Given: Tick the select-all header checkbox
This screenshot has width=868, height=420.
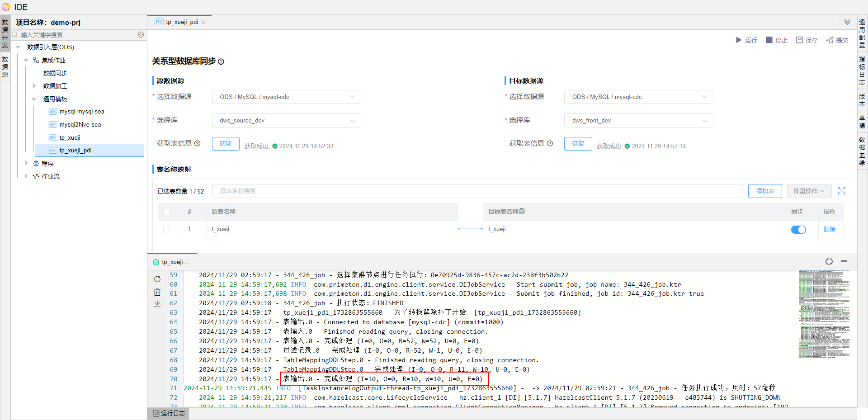Looking at the screenshot, I should click(167, 212).
